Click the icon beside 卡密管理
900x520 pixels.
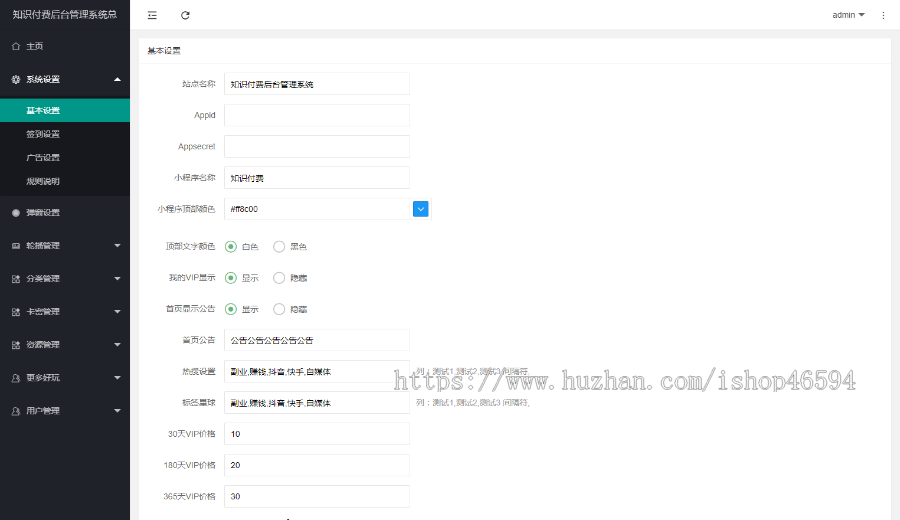[x=16, y=312]
